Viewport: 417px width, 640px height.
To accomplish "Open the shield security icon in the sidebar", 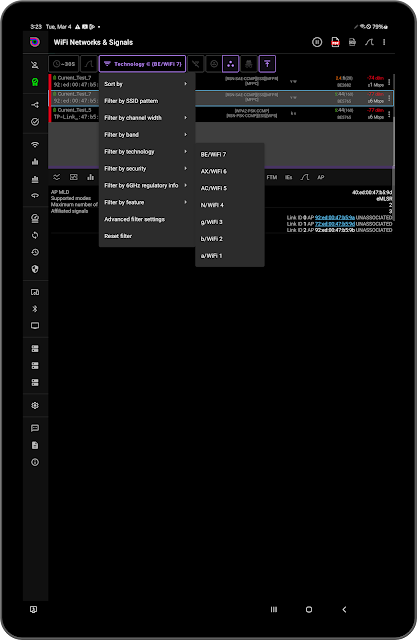I will pyautogui.click(x=35, y=269).
